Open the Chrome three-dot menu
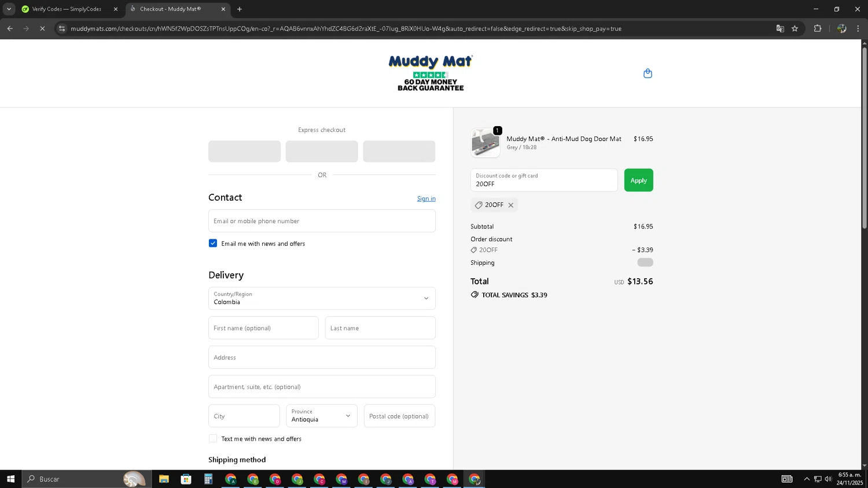The height and width of the screenshot is (488, 868). coord(858,28)
